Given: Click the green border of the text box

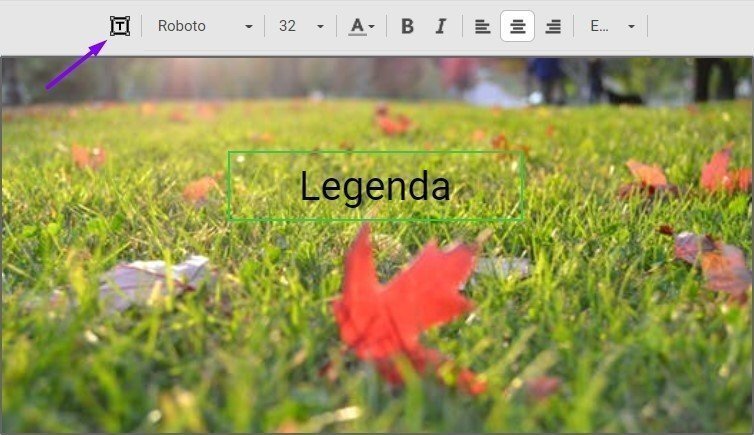Looking at the screenshot, I should tap(375, 153).
